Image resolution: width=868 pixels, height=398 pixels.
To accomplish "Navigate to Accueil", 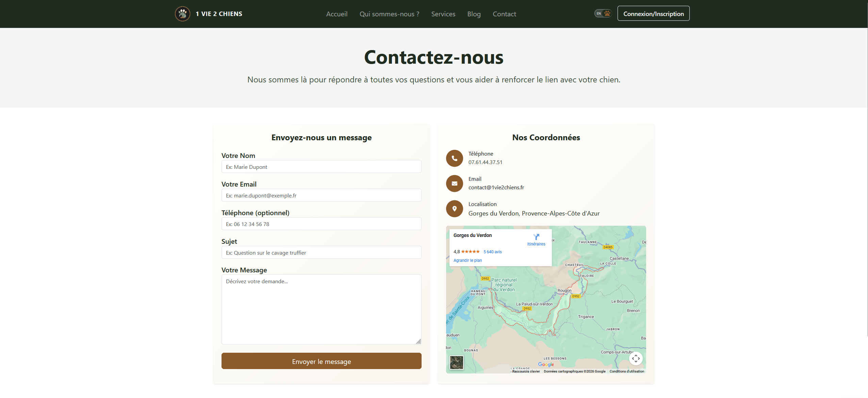I will [x=337, y=14].
